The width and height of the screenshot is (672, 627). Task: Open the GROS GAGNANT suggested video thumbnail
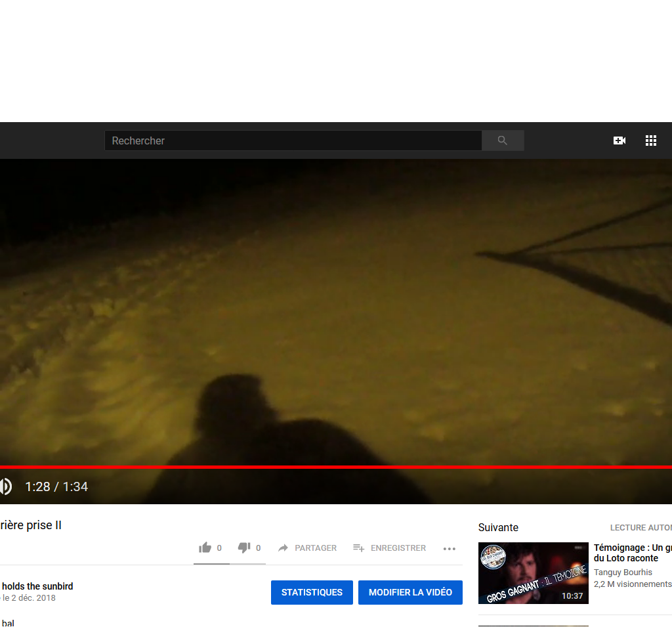[x=533, y=573]
